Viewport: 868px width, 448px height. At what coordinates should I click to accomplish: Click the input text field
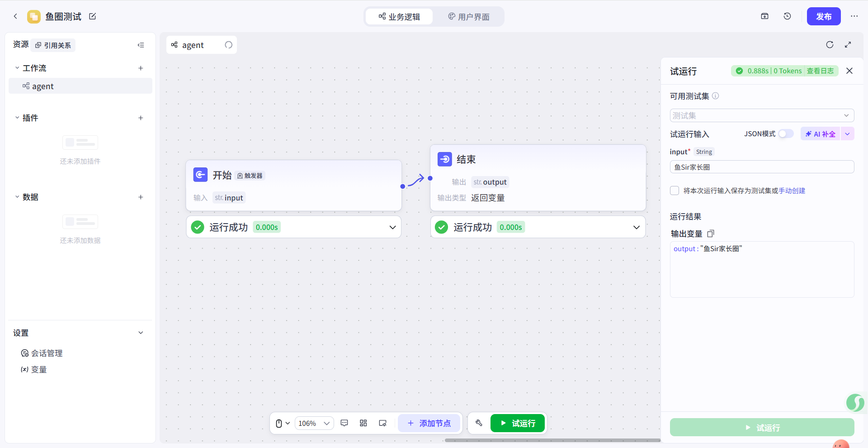click(x=762, y=167)
